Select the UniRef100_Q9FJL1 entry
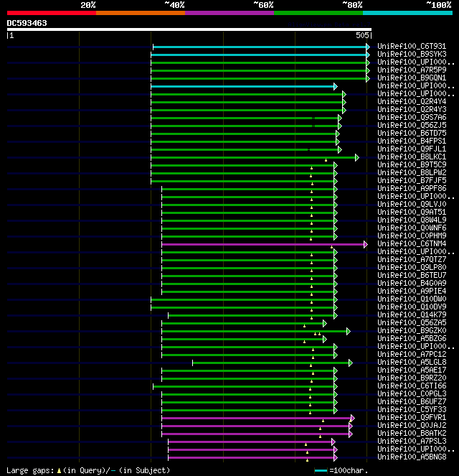 point(412,149)
